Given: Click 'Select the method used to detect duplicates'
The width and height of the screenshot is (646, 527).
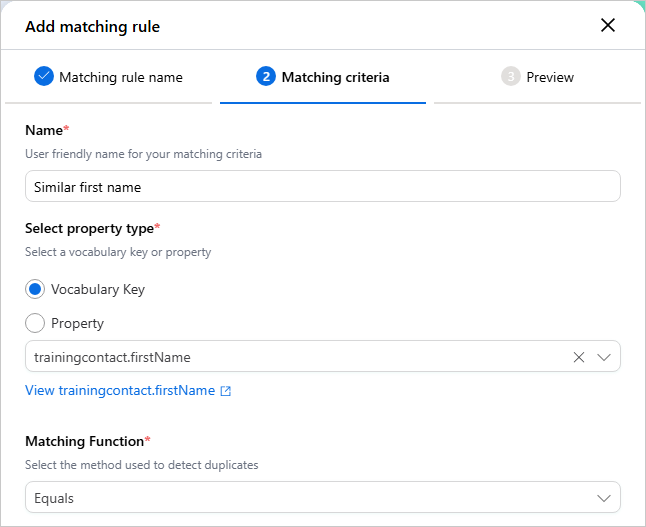Looking at the screenshot, I should tap(142, 465).
